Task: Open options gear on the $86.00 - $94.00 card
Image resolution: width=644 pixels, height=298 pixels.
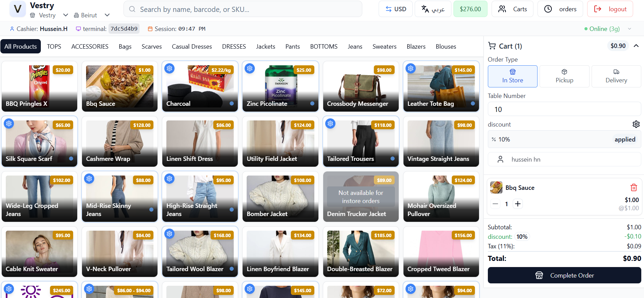Action: (89, 289)
